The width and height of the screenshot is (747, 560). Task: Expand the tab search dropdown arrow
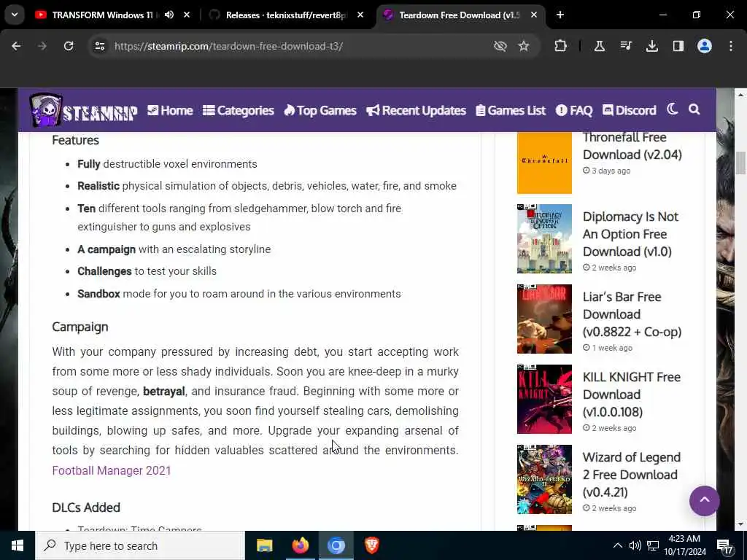click(x=15, y=15)
